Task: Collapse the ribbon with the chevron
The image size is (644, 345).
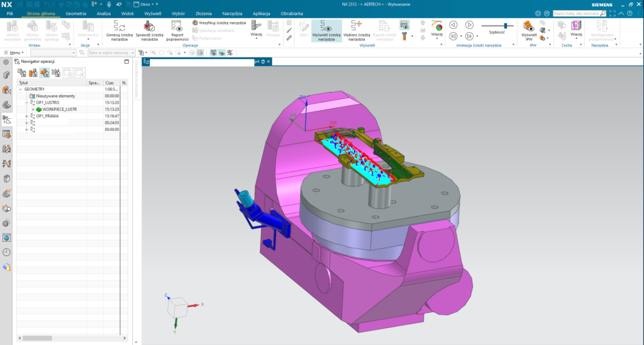Action: point(621,14)
